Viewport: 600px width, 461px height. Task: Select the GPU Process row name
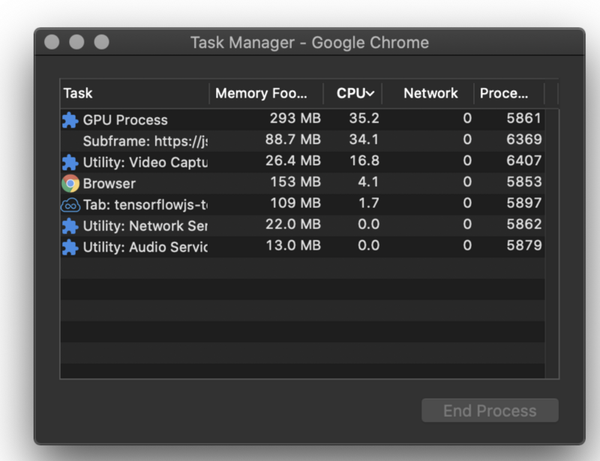[125, 120]
